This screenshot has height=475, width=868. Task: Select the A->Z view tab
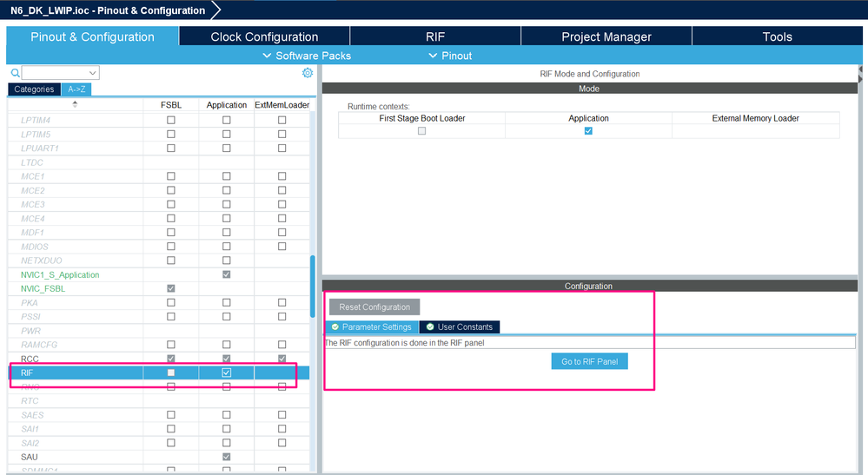pyautogui.click(x=76, y=89)
